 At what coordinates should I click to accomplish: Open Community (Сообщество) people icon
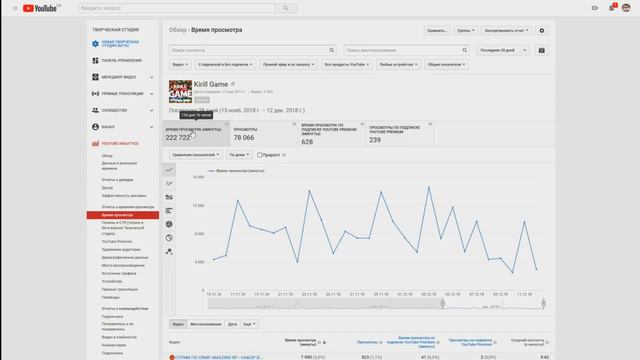point(95,110)
